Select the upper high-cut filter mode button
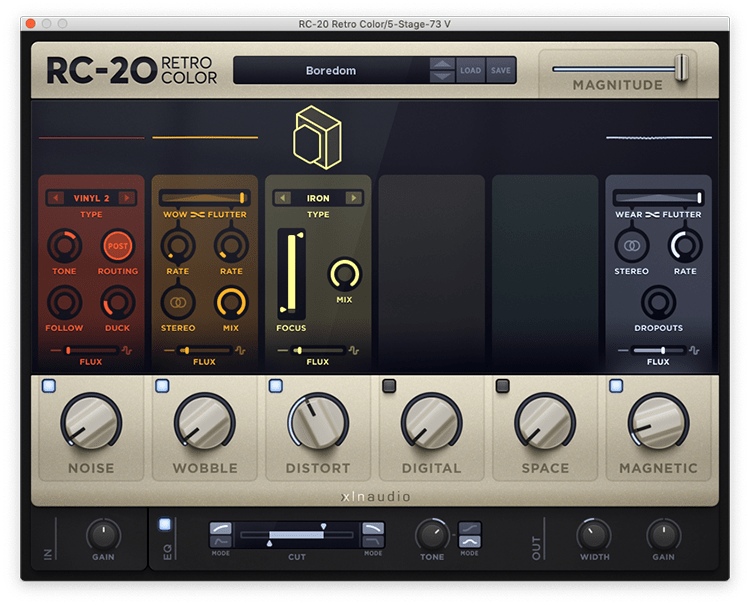 pos(373,528)
